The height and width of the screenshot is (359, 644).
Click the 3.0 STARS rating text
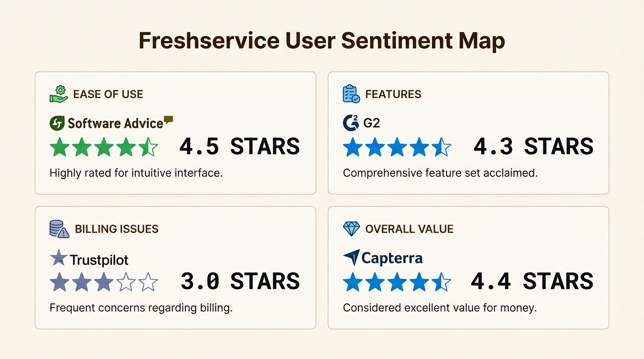pyautogui.click(x=240, y=282)
